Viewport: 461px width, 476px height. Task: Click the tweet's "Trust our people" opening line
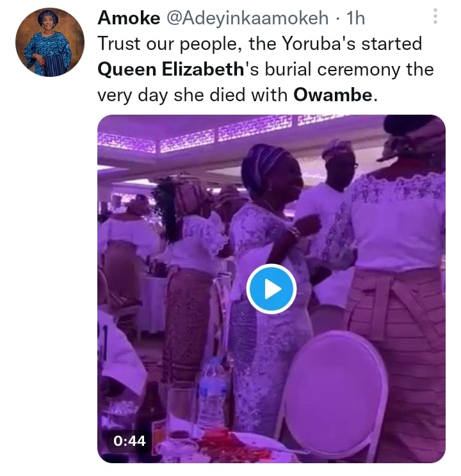click(260, 44)
